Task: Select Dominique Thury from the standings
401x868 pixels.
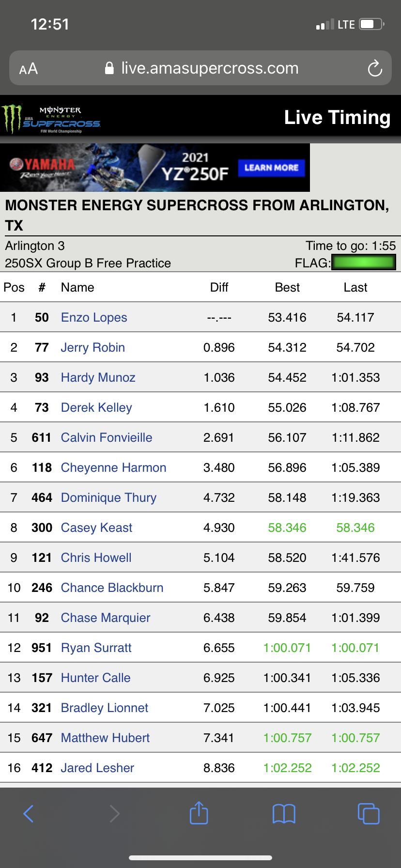Action: pos(108,497)
